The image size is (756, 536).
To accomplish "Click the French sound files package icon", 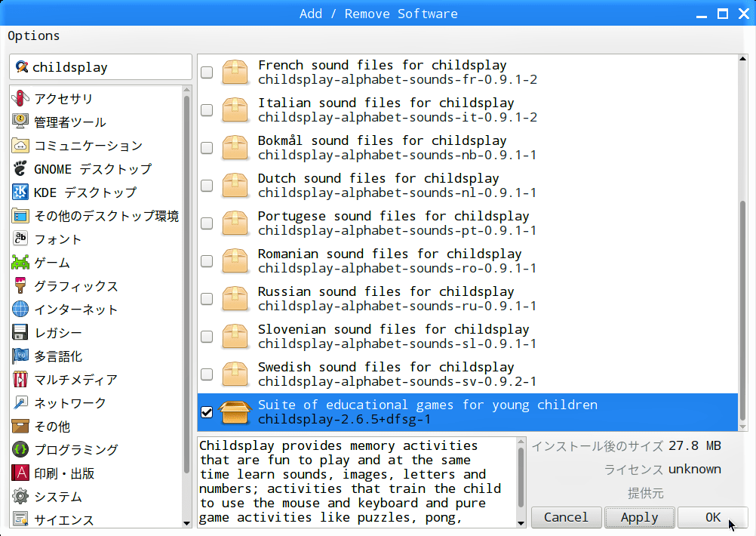I will coord(235,72).
